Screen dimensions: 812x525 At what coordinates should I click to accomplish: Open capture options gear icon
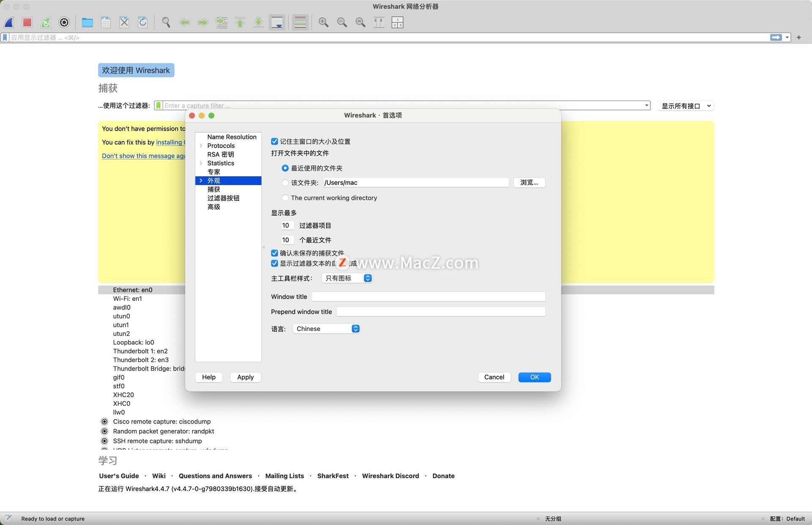[64, 22]
